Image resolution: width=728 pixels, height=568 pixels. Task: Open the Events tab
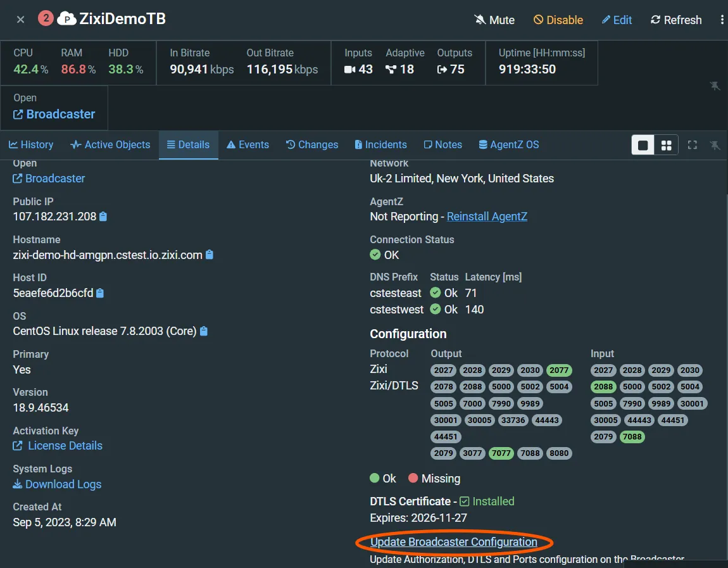pos(248,145)
